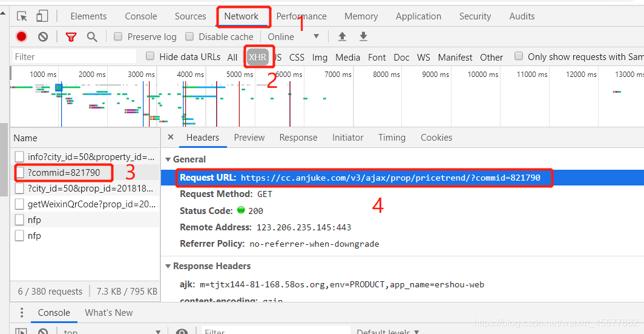Select the first nfp request
The image size is (644, 334).
85,220
